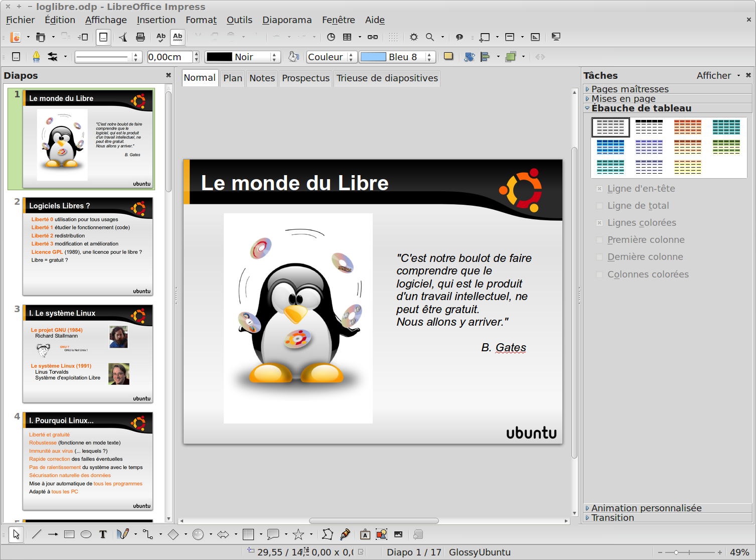Activate the Text tool
This screenshot has height=560, width=756.
point(103,534)
